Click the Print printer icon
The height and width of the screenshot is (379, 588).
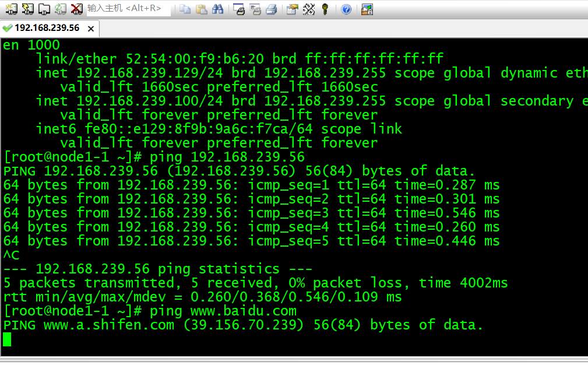tap(272, 9)
